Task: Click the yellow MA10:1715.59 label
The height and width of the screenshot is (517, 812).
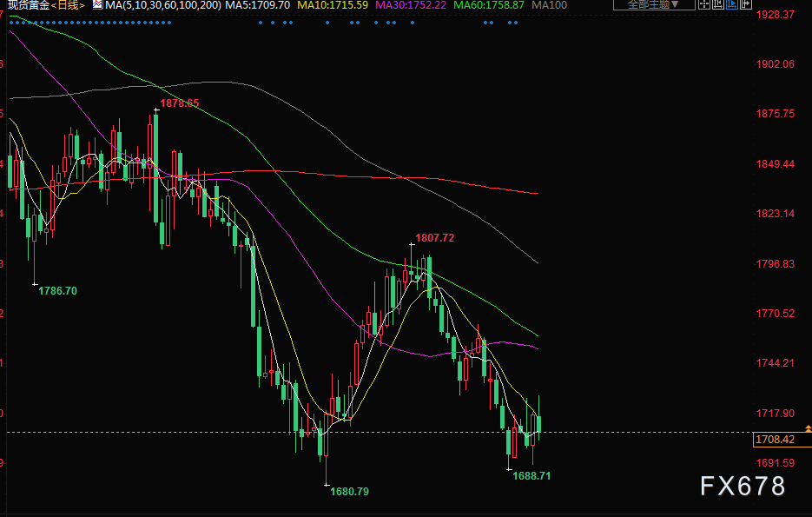Action: (x=333, y=5)
